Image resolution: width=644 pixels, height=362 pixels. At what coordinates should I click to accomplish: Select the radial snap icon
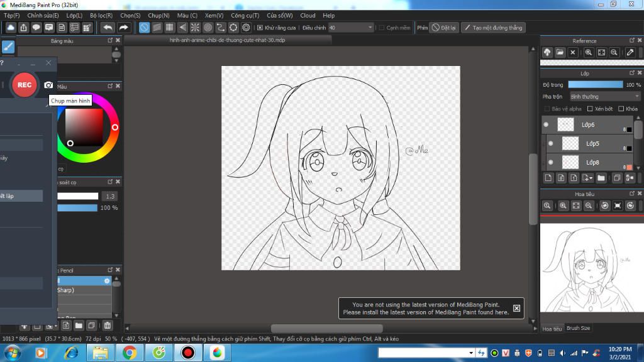(x=195, y=28)
